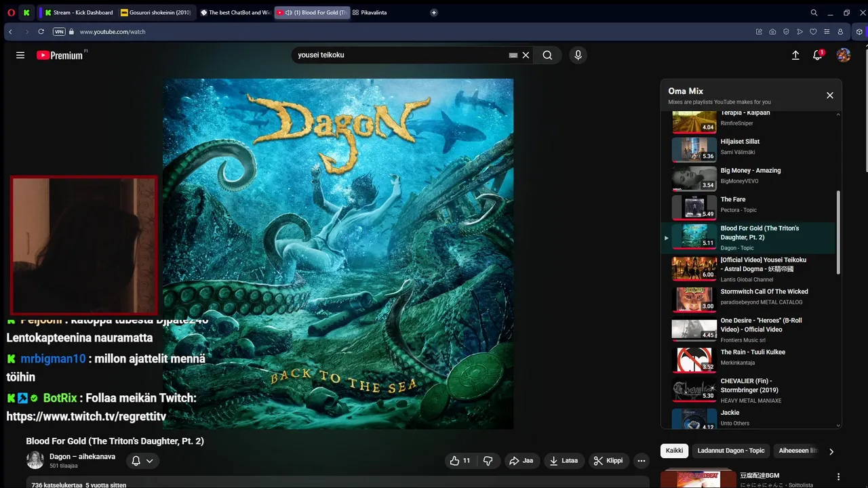
Task: Click the YouTube upload/create icon
Action: point(795,56)
